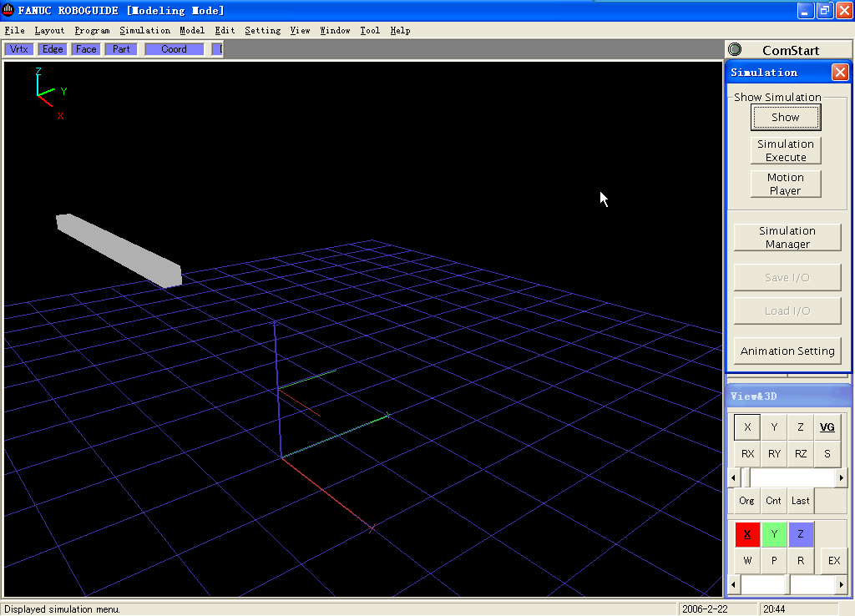
Task: Click the Last view button
Action: [x=801, y=501]
